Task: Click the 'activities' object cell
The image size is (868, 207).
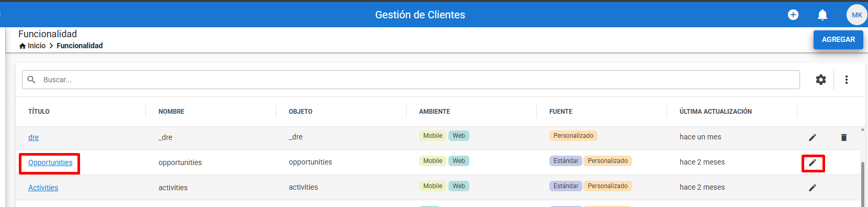Action: tap(303, 187)
